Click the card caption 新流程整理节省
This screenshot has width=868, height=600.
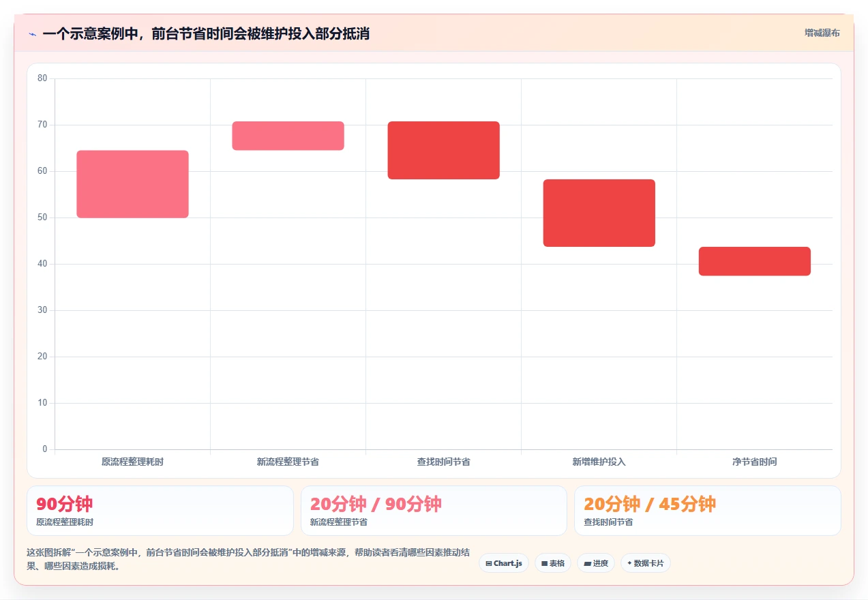pos(339,522)
